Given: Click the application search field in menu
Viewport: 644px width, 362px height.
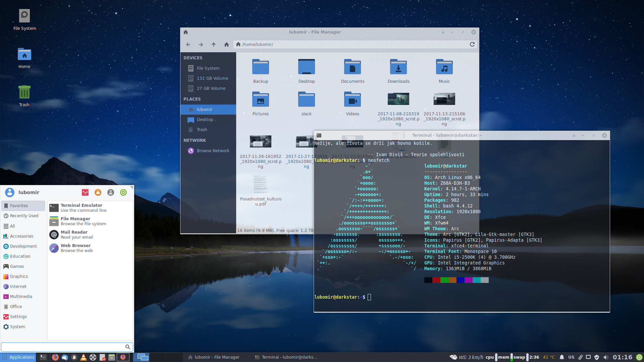Looking at the screenshot, I should coord(67,347).
